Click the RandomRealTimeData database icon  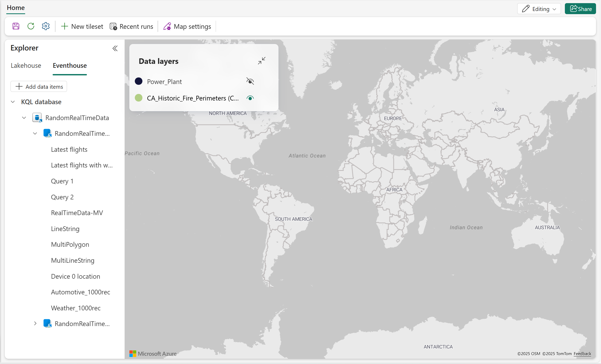point(37,118)
